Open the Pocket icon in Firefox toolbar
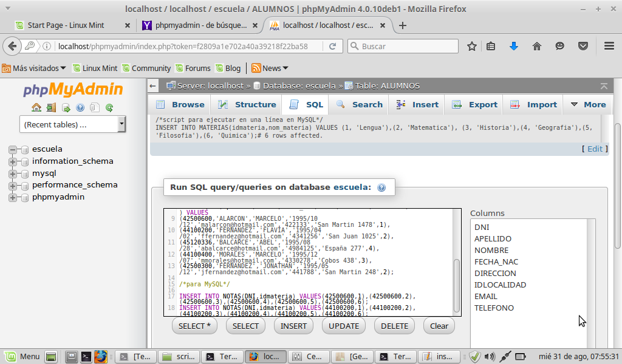The image size is (622, 364). pyautogui.click(x=583, y=46)
